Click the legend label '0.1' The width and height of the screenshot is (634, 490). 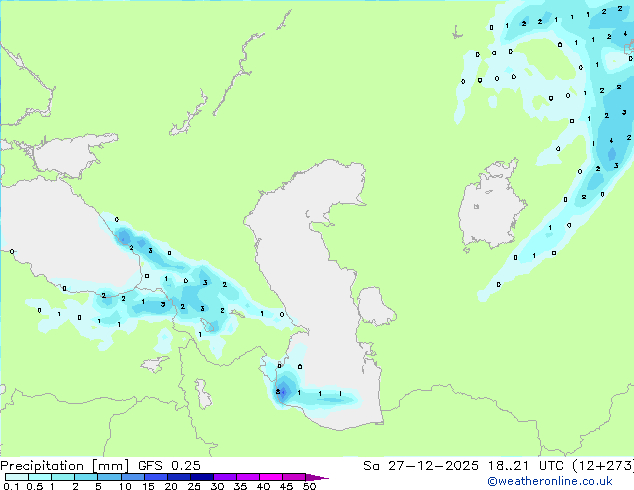tap(11, 486)
